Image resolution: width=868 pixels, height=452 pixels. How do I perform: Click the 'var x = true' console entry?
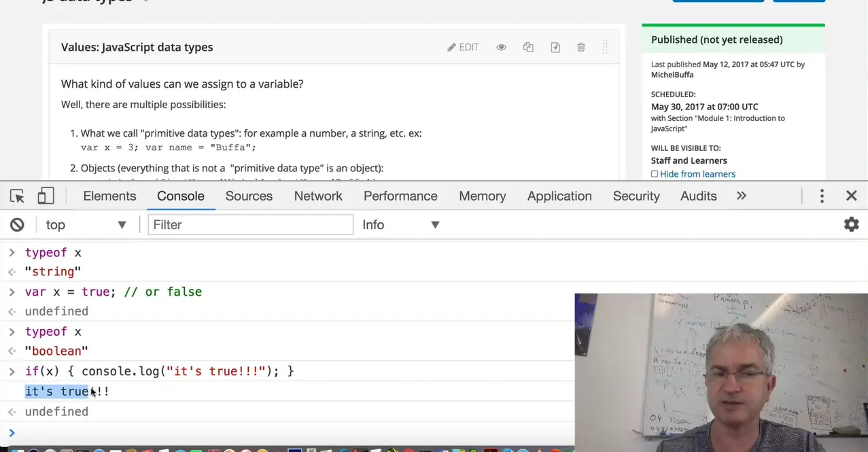(114, 292)
